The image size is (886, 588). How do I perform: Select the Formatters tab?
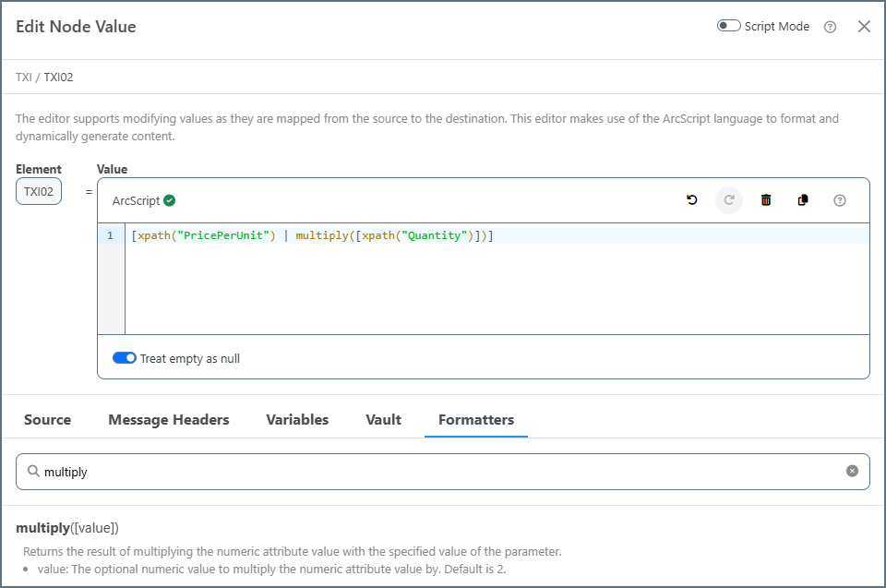tap(476, 419)
